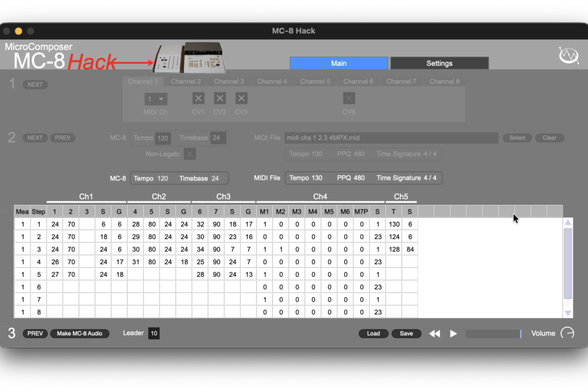Select the Channel 5 tab
The width and height of the screenshot is (588, 392).
(x=315, y=81)
